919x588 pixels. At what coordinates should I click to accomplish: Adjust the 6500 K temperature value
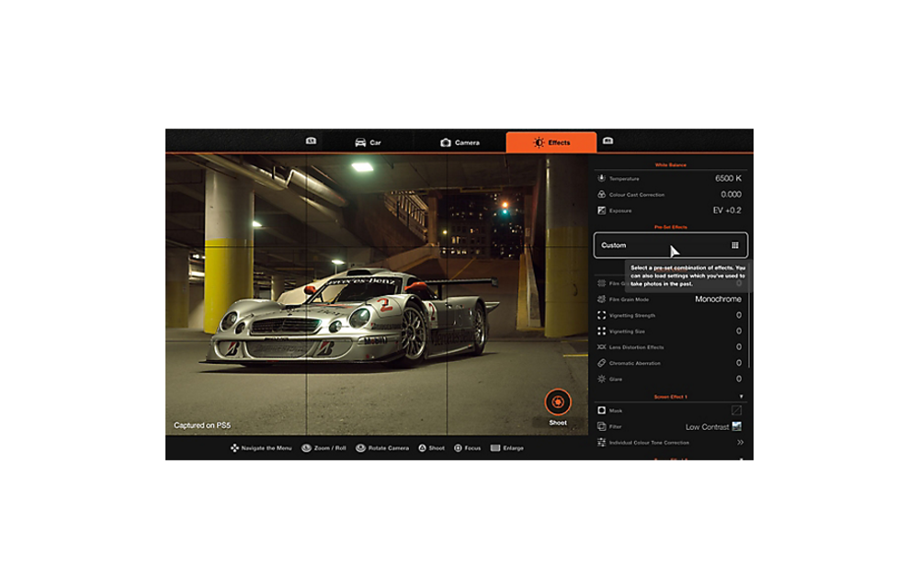click(728, 178)
